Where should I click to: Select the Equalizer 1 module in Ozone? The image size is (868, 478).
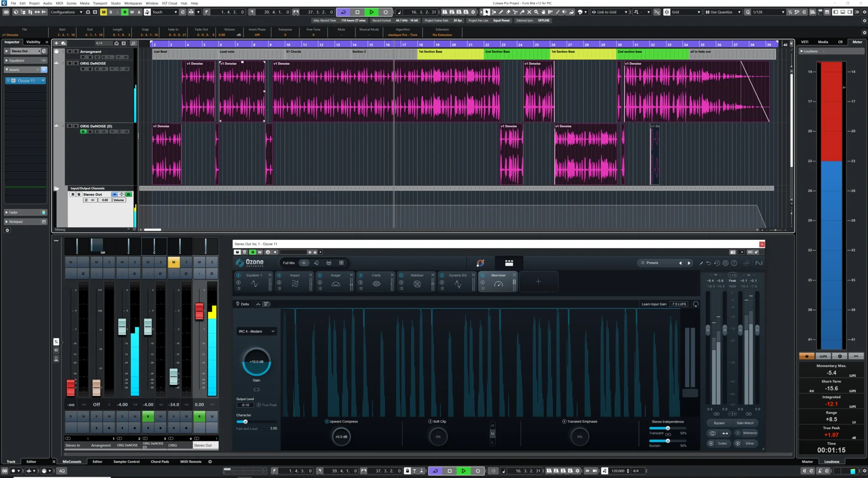[254, 275]
